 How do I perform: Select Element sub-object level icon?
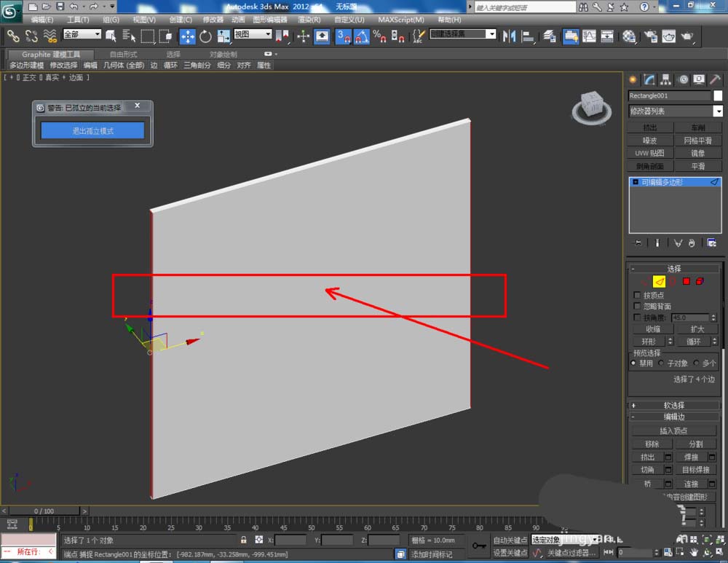pos(700,281)
